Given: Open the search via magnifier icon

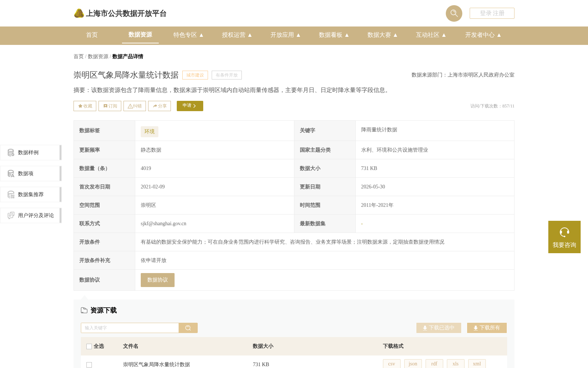Looking at the screenshot, I should [x=454, y=13].
